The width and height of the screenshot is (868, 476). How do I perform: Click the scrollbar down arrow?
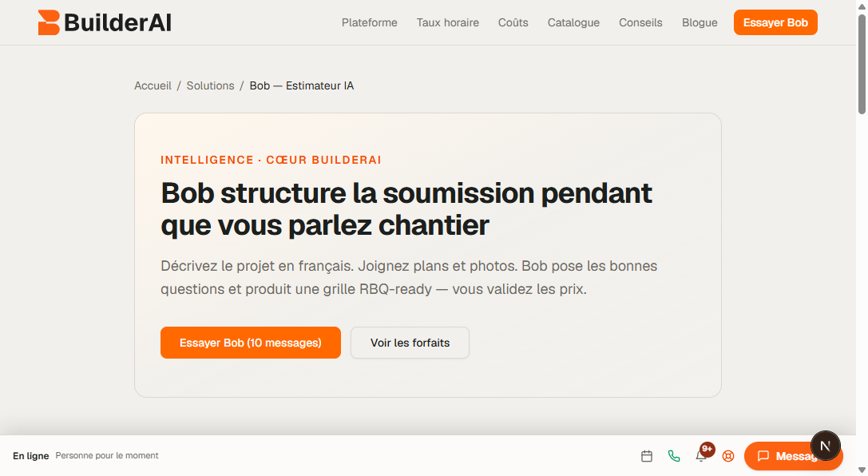click(x=862, y=470)
